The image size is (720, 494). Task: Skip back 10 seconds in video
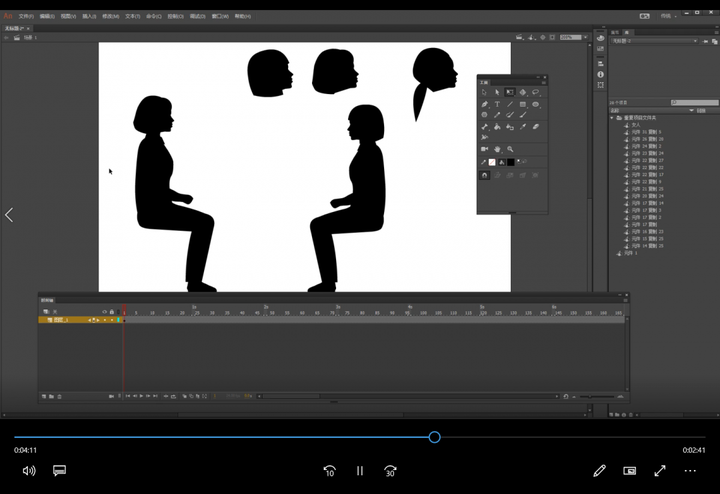point(329,470)
